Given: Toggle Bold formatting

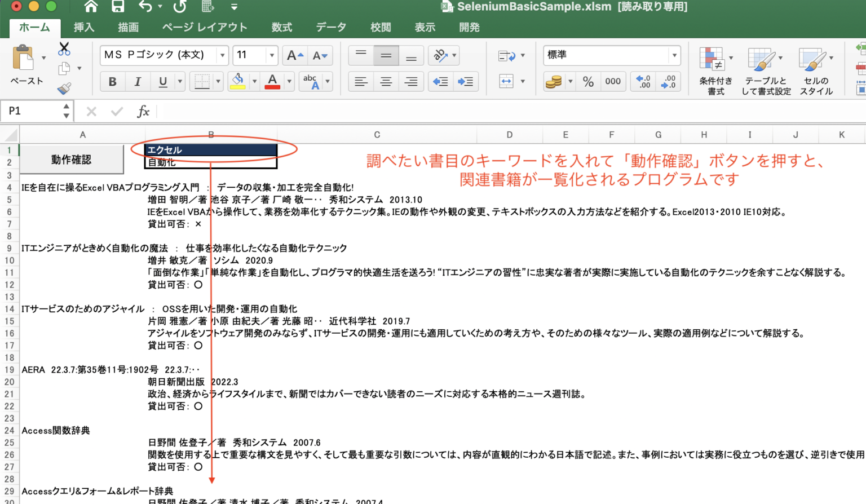Looking at the screenshot, I should [x=112, y=82].
